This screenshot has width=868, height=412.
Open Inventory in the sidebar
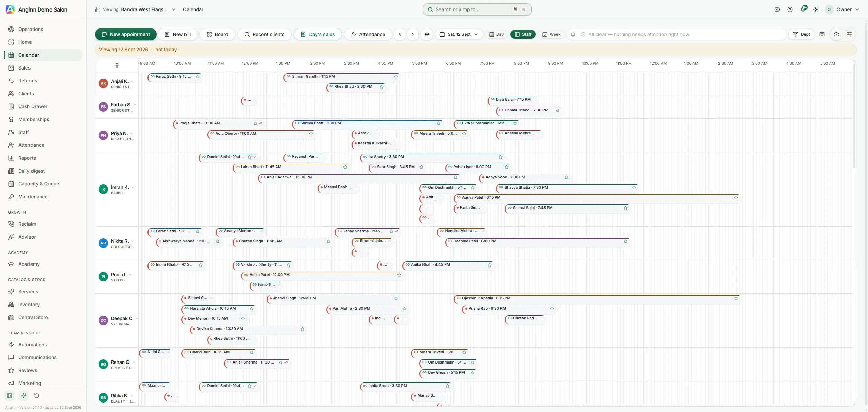point(43,305)
